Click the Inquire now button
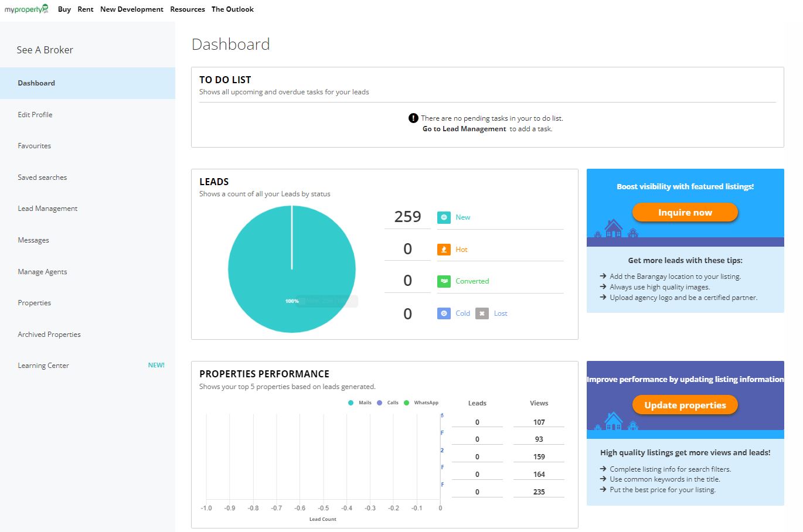This screenshot has height=532, width=803. [x=685, y=212]
